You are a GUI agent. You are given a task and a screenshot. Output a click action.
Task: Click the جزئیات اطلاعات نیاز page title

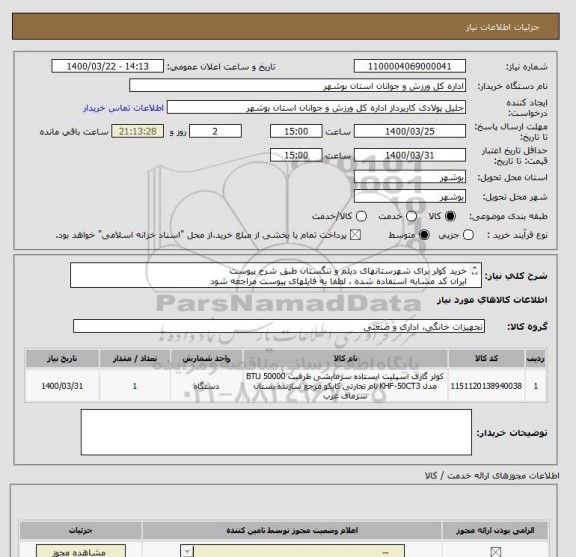[x=502, y=28]
